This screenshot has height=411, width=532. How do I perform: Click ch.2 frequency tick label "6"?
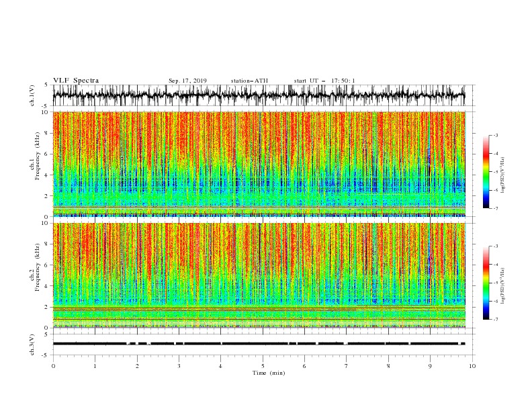47,265
